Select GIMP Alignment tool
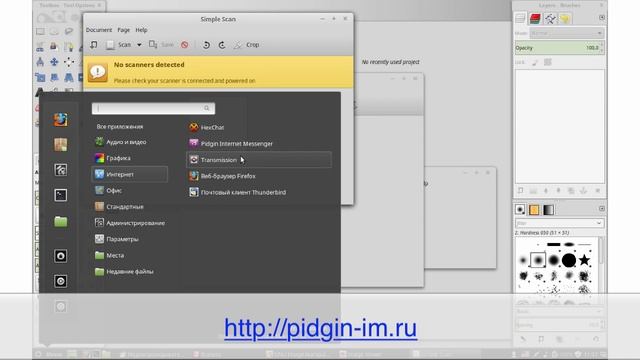The height and width of the screenshot is (360, 640). pyautogui.click(x=69, y=62)
